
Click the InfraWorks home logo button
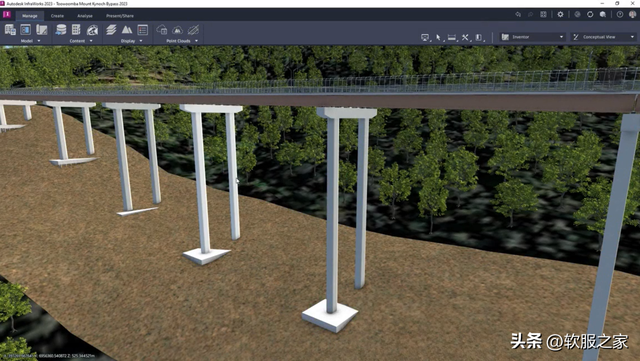(x=7, y=14)
